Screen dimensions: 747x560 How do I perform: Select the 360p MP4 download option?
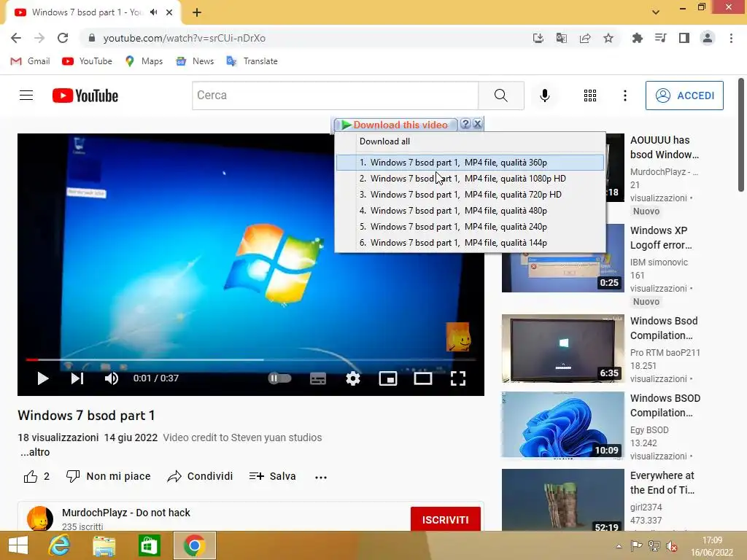point(470,163)
